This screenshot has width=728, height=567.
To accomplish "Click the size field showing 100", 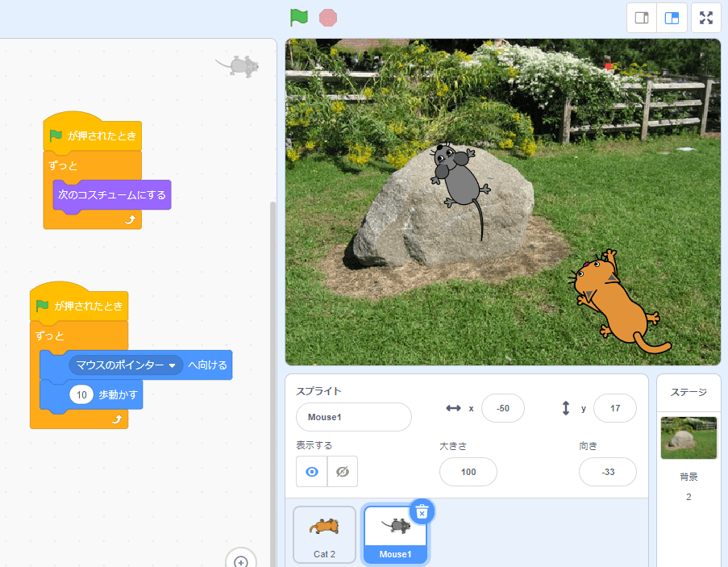I will [x=468, y=472].
